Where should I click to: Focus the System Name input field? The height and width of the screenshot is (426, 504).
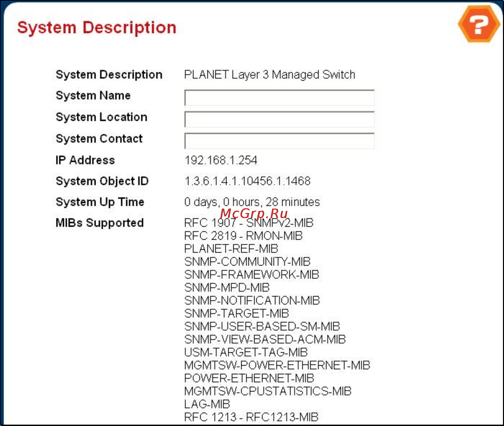click(x=280, y=98)
